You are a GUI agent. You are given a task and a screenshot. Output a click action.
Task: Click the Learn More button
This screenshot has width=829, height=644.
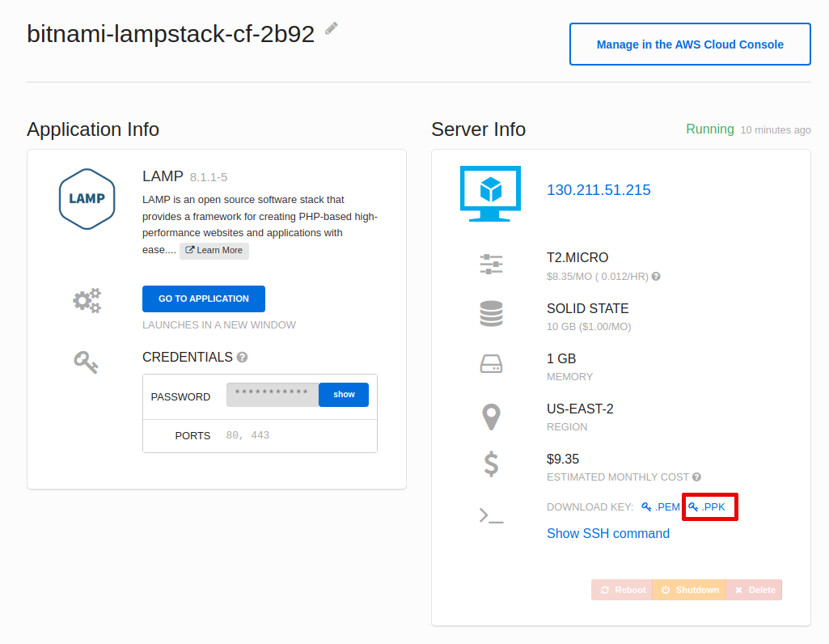pyautogui.click(x=214, y=251)
